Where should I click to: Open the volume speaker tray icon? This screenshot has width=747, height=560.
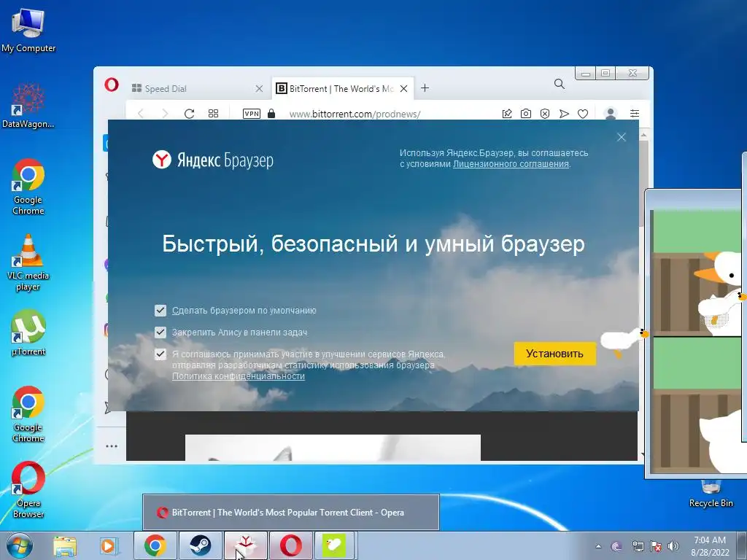[x=673, y=546]
